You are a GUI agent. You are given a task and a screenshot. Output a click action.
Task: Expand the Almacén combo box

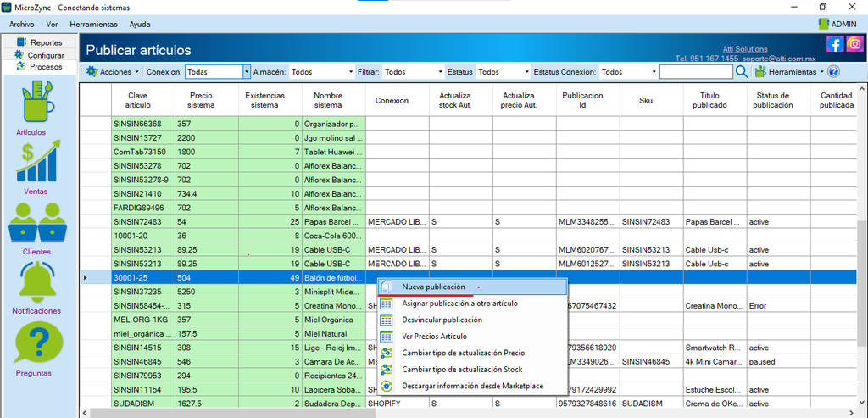[x=351, y=72]
